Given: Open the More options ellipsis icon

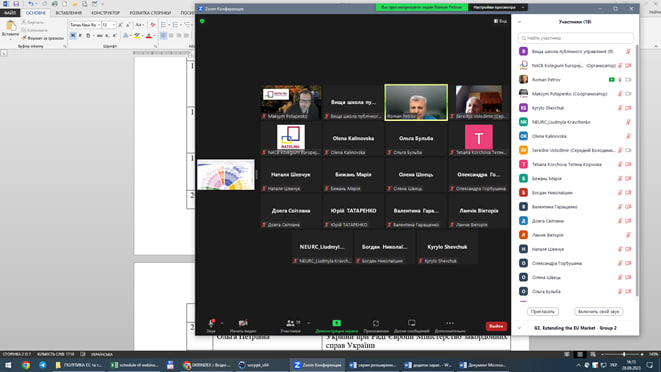Looking at the screenshot, I should (450, 323).
